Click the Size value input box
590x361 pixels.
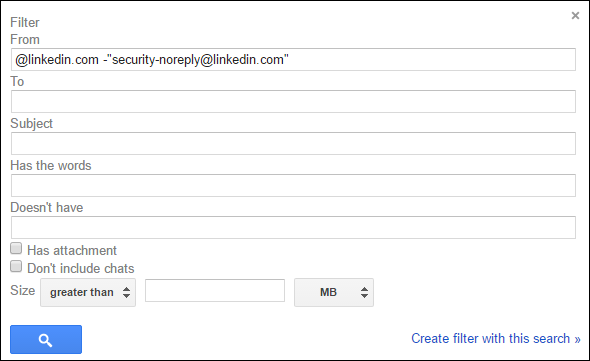[x=215, y=290]
